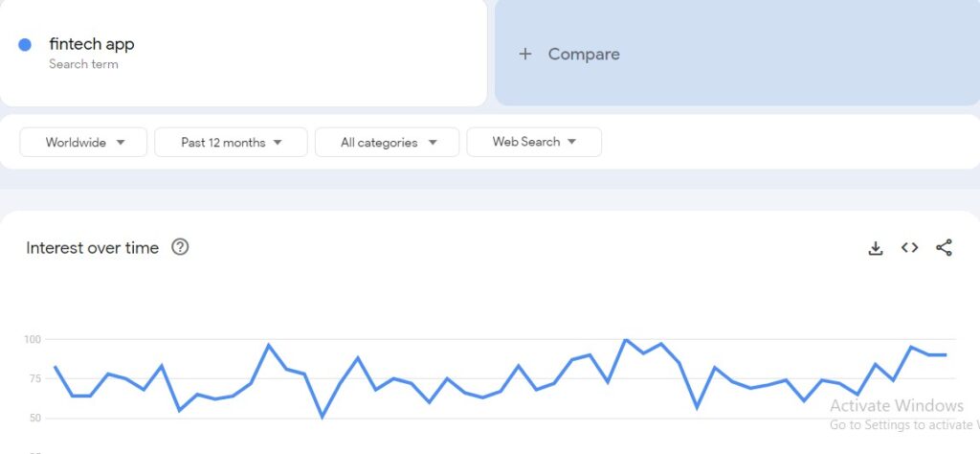The width and height of the screenshot is (980, 454).
Task: Click the chart's lowest dip near 50
Action: tap(323, 417)
